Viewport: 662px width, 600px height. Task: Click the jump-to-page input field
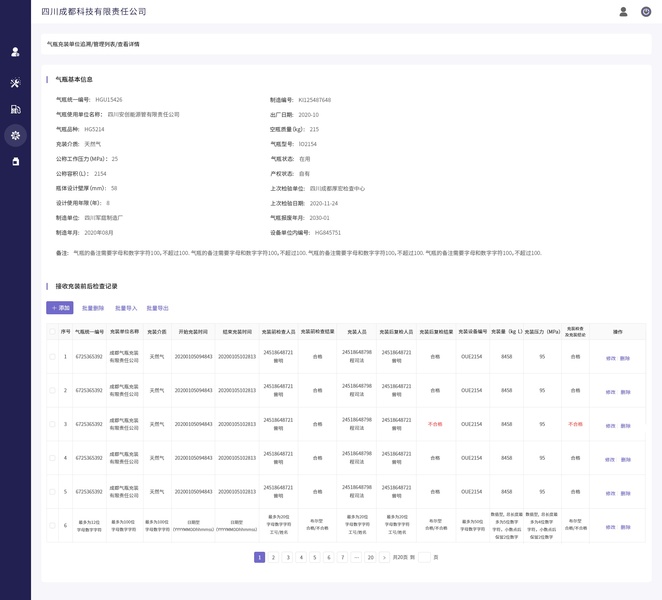tap(424, 557)
